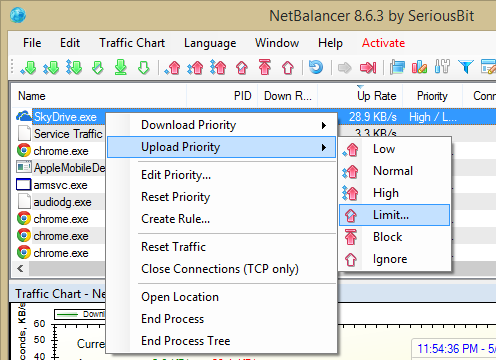Click the blue funnel filter icon

pos(465,67)
